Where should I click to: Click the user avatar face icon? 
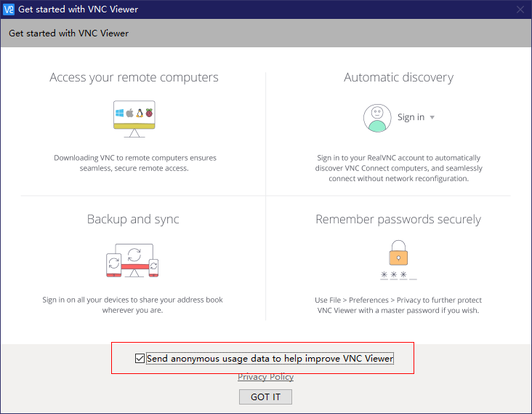tap(377, 118)
